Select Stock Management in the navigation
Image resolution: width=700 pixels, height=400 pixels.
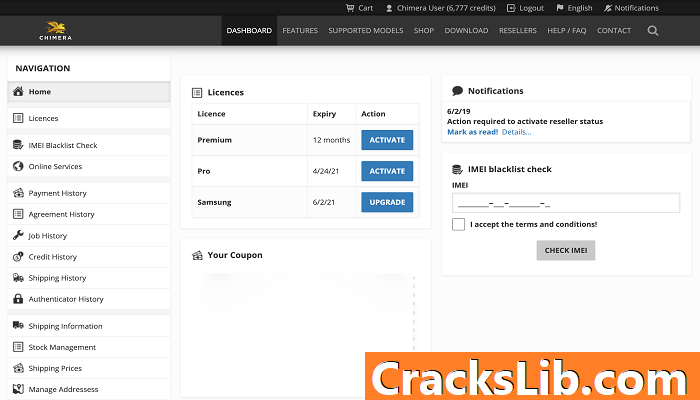point(89,347)
